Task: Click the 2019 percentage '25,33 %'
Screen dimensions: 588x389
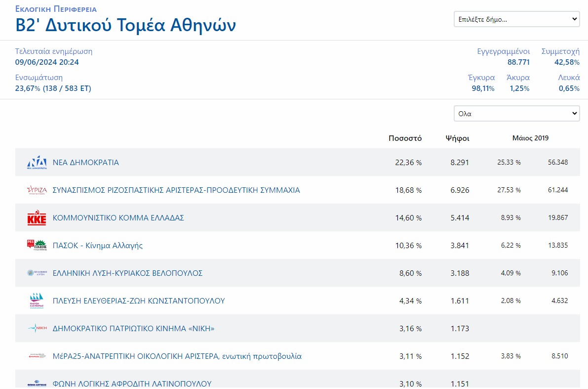Action: pos(509,163)
